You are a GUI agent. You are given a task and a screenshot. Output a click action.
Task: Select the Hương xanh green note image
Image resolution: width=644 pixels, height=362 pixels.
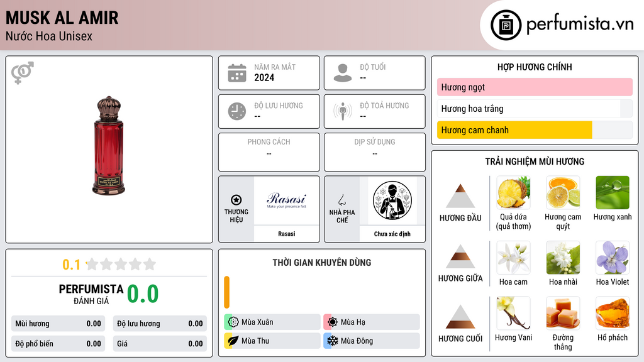tap(613, 192)
